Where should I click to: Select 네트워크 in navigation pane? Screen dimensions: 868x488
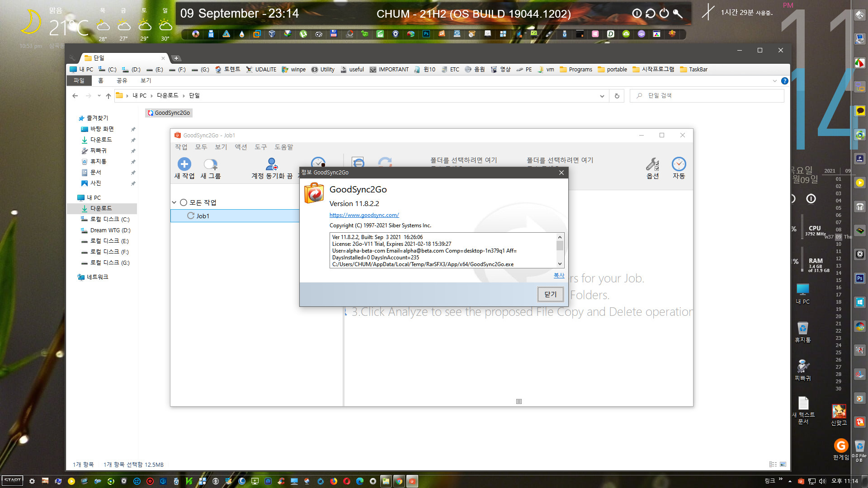(x=93, y=277)
